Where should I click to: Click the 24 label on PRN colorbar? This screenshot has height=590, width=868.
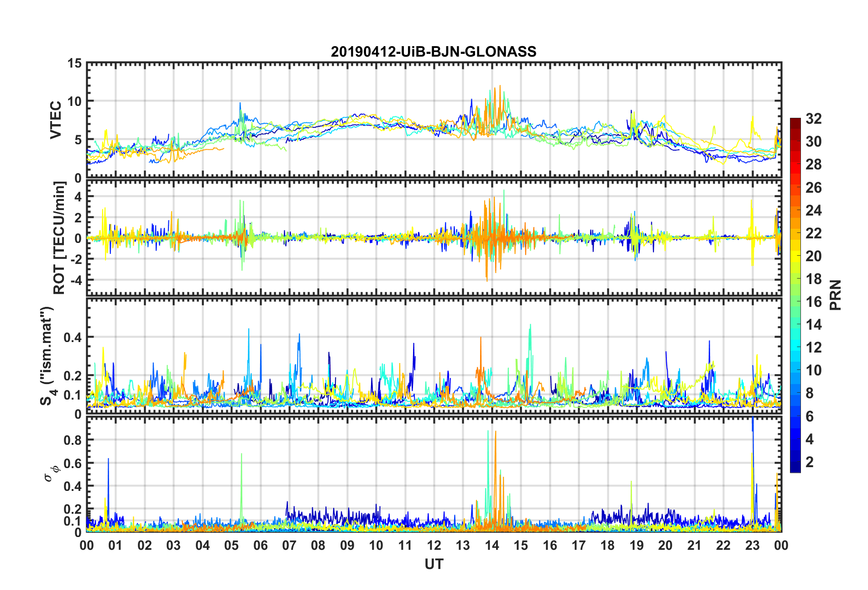click(x=814, y=210)
